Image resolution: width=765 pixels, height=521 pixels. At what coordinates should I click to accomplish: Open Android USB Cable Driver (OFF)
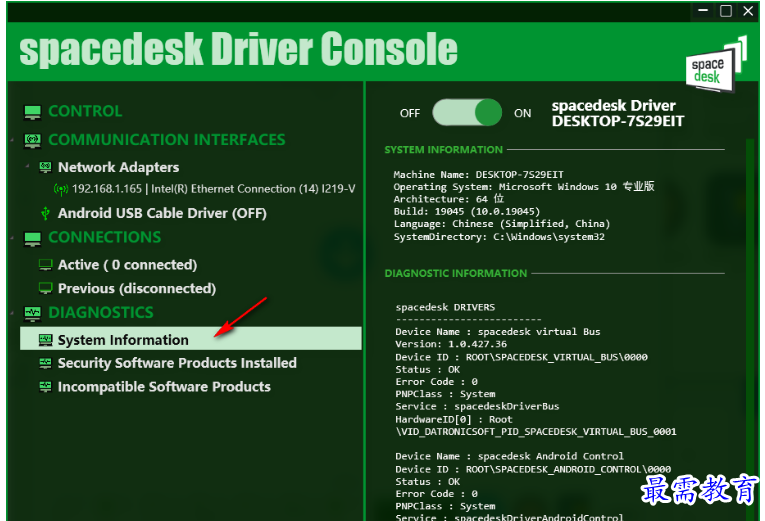[x=162, y=213]
